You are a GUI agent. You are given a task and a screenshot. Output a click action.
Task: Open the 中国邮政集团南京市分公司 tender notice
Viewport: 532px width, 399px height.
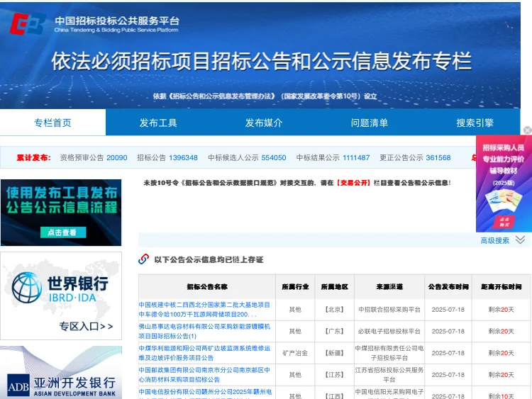[x=204, y=375]
